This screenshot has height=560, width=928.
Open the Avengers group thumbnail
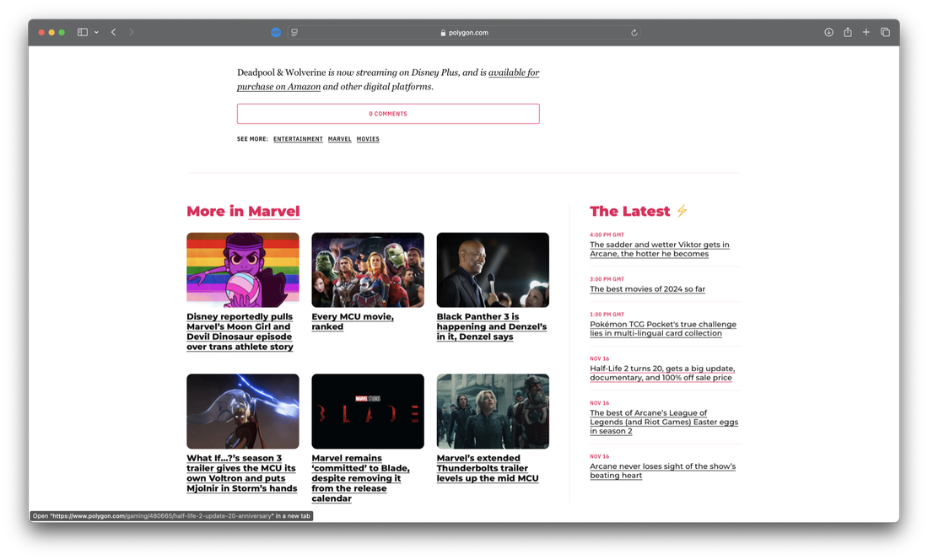click(368, 270)
